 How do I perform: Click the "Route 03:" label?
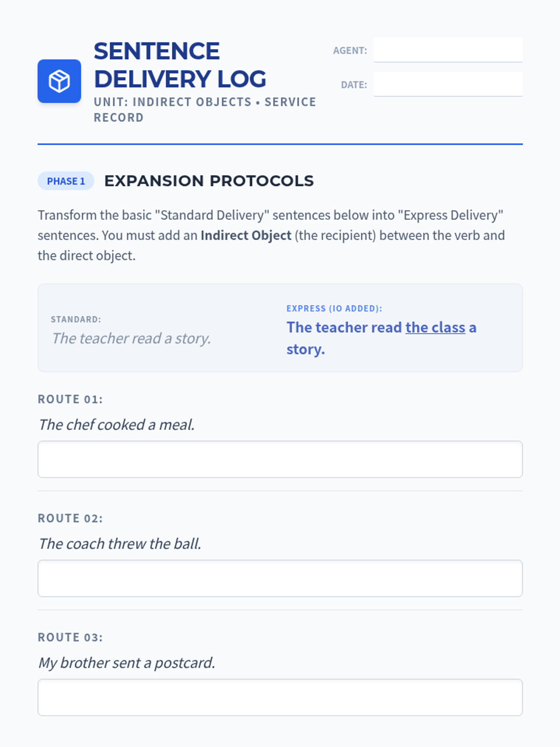click(70, 637)
